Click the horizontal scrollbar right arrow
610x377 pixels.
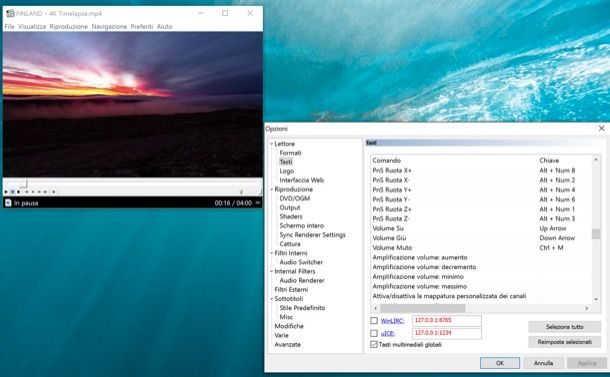click(x=587, y=308)
